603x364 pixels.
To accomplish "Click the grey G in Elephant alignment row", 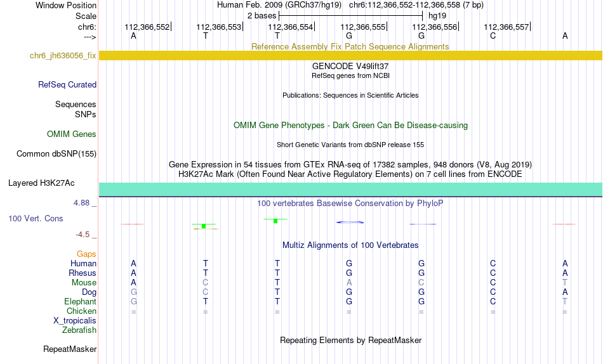I will click(133, 302).
